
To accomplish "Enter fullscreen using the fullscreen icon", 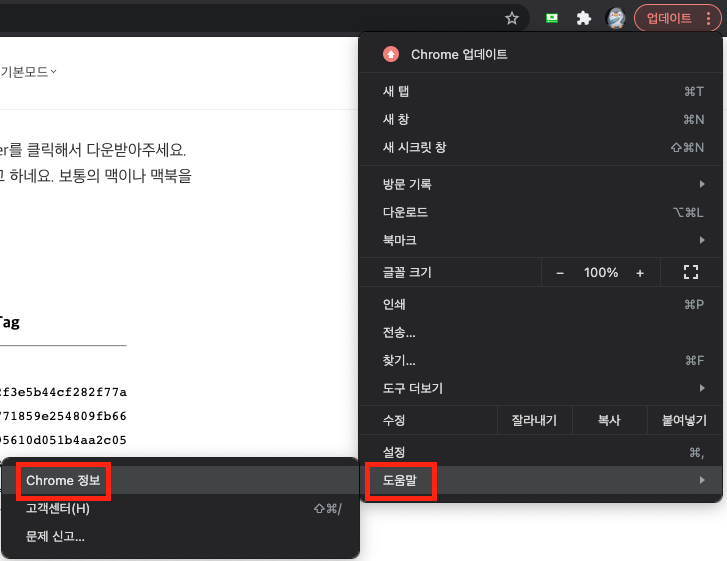I will coord(691,272).
